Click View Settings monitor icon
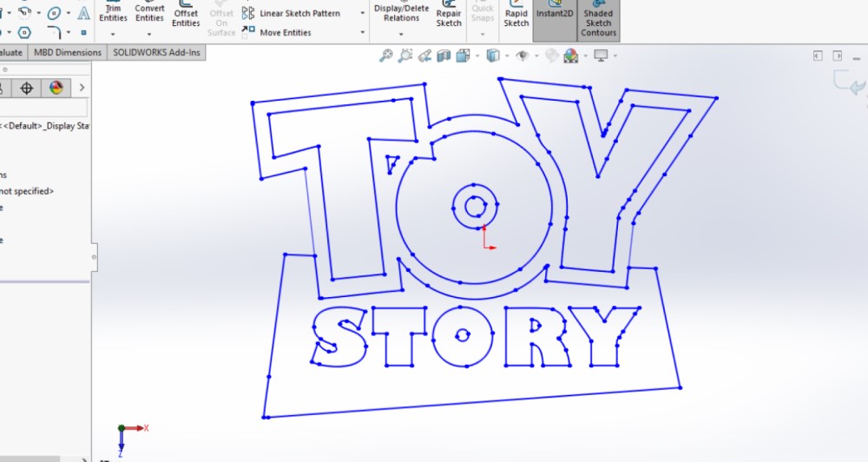 click(x=601, y=56)
